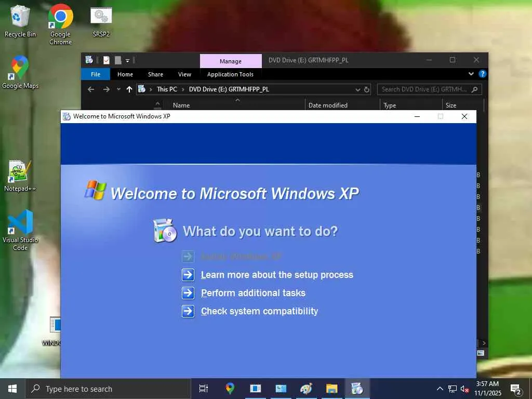Go up one folder level in Explorer
Image resolution: width=532 pixels, height=399 pixels.
[129, 89]
